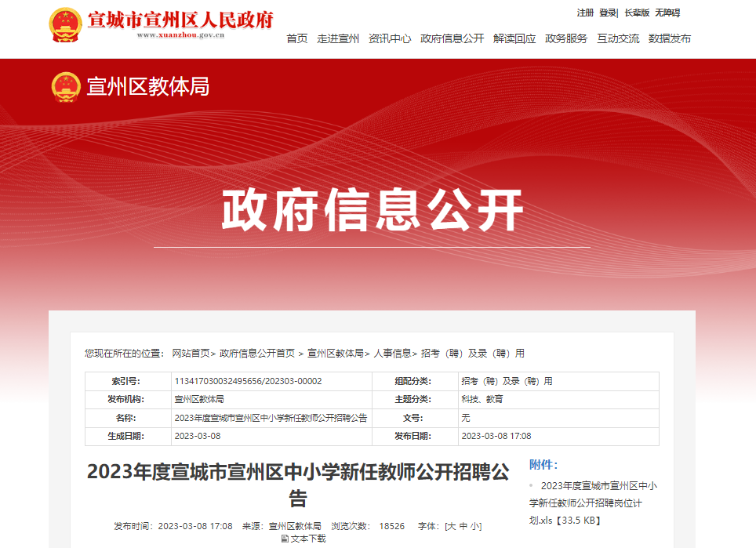Image resolution: width=756 pixels, height=548 pixels.
Task: Open the 数据发布 menu item
Action: pyautogui.click(x=670, y=38)
